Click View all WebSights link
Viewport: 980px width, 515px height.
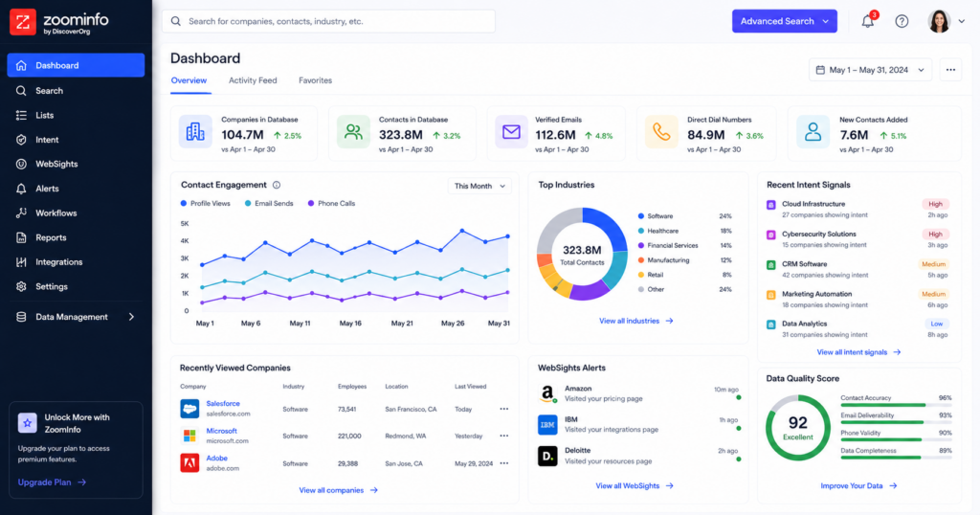tap(634, 485)
